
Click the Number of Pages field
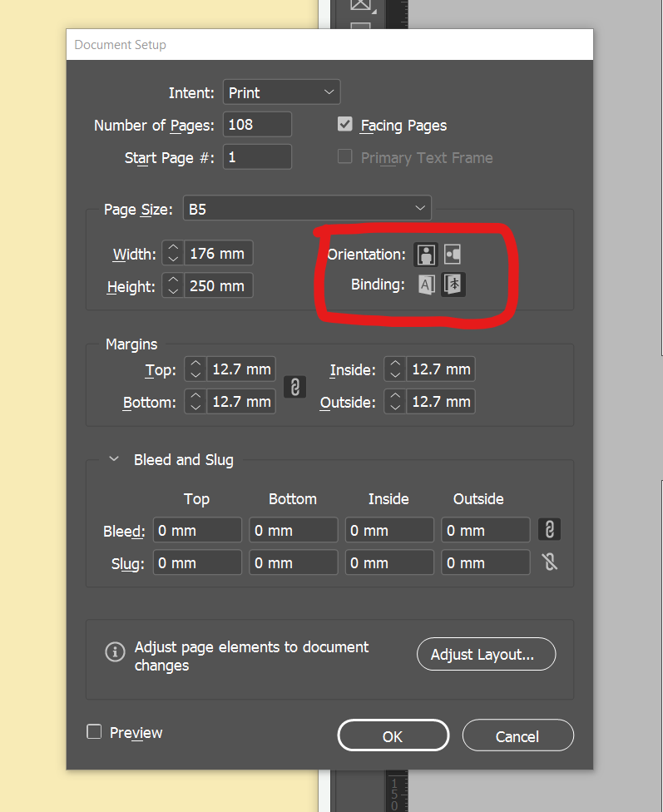click(257, 124)
